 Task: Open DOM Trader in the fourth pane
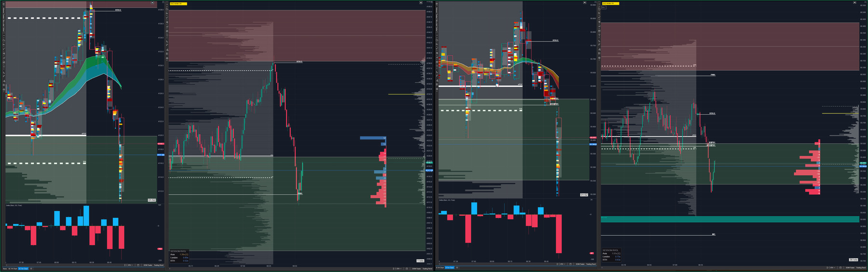(x=850, y=268)
